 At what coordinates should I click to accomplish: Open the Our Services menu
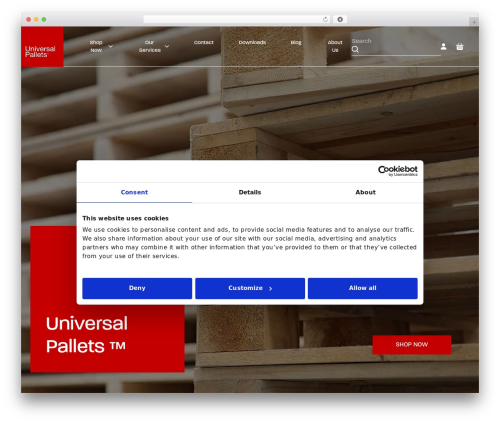(150, 46)
